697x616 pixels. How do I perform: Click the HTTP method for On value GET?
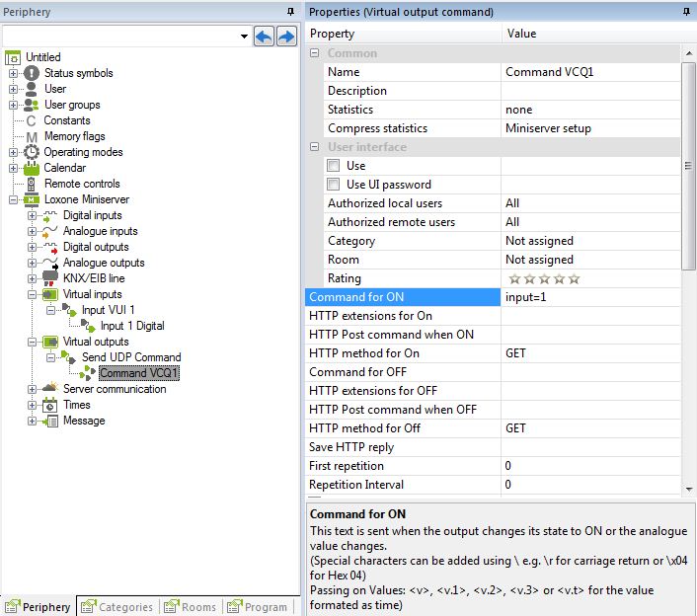pos(515,353)
